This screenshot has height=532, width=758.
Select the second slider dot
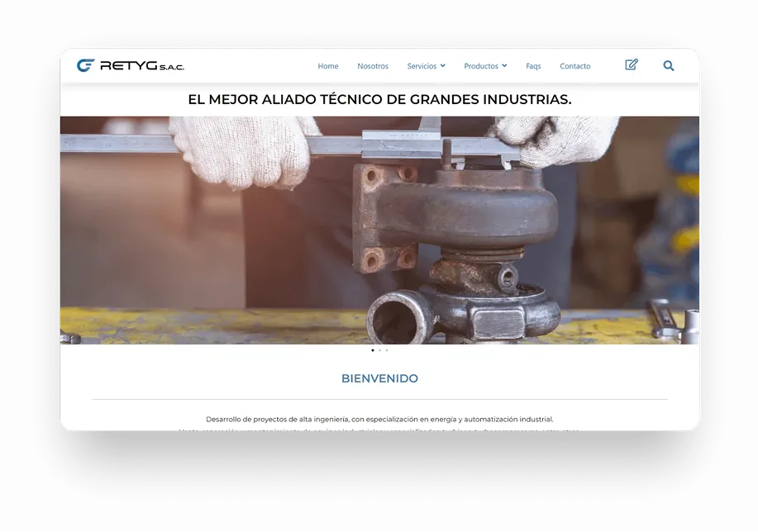[x=379, y=350]
